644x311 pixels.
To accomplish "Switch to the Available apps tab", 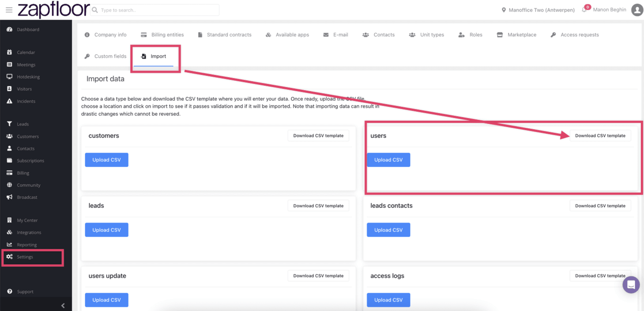I will (287, 35).
